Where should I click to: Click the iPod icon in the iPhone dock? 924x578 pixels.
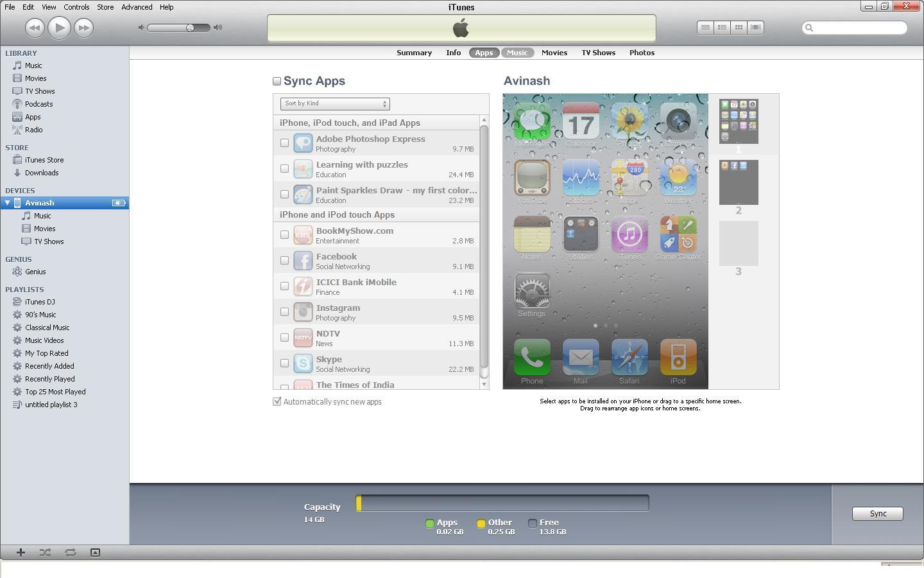coord(678,357)
